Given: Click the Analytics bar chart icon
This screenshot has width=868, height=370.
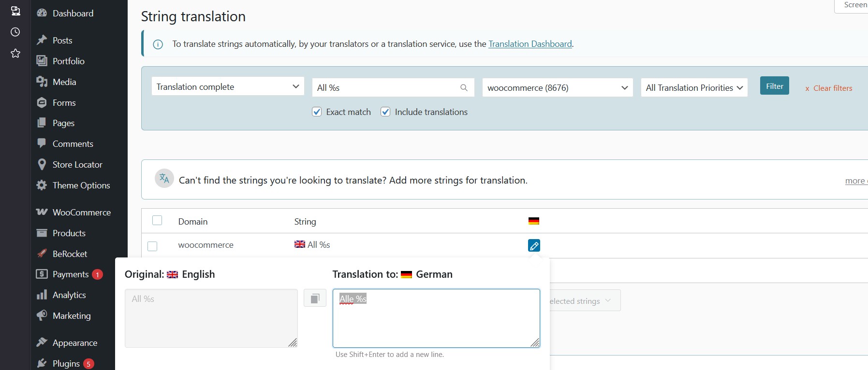Looking at the screenshot, I should 42,295.
